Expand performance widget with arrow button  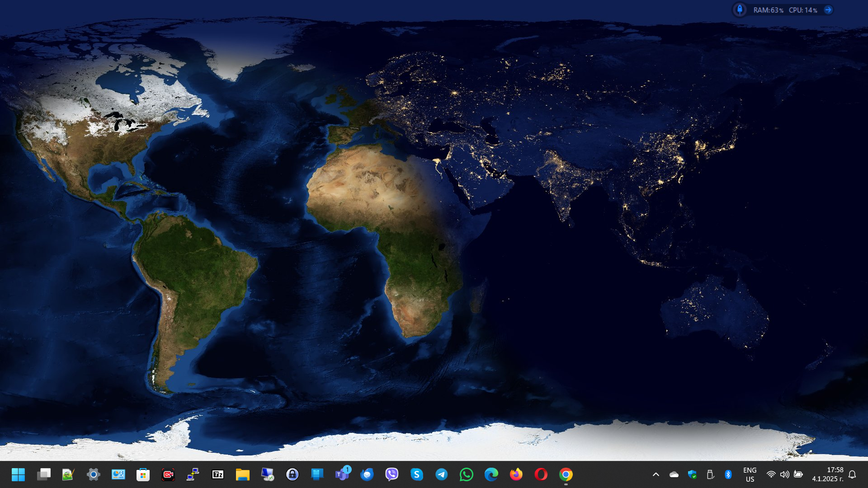[828, 9]
